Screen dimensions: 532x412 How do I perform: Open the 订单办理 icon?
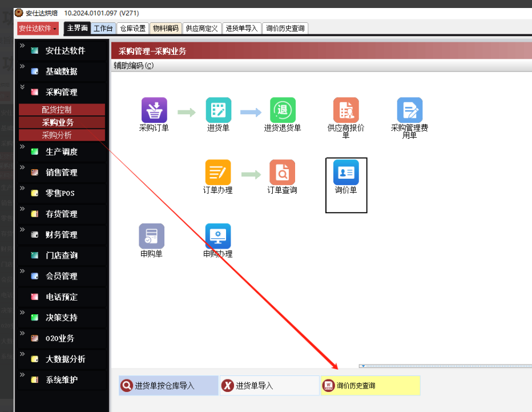point(218,172)
